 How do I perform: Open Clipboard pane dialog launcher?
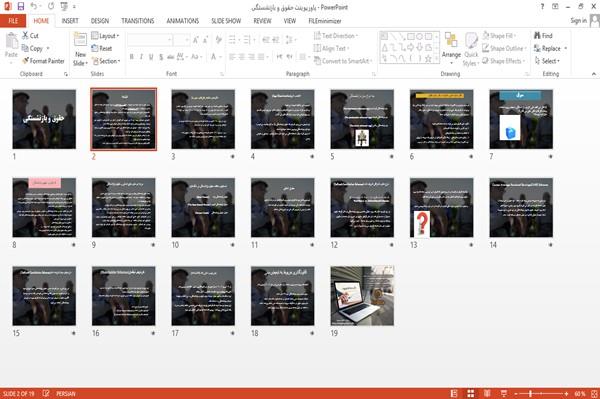pos(66,74)
